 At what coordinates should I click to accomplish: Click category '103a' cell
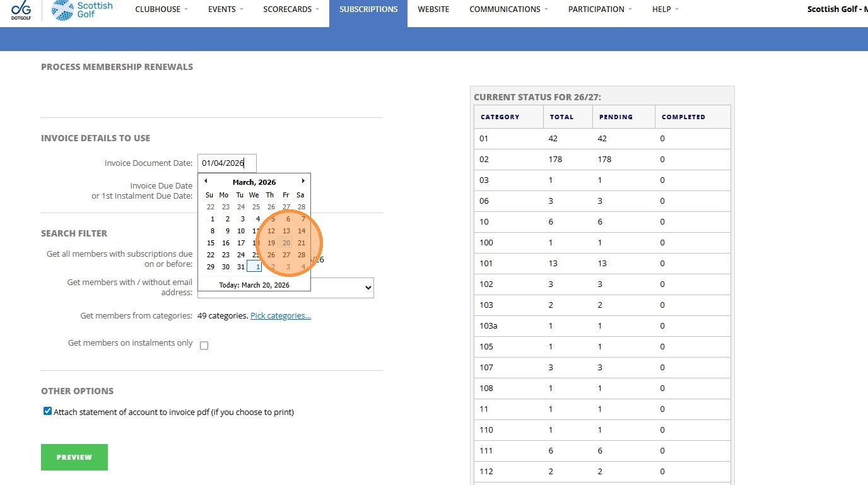tap(508, 326)
